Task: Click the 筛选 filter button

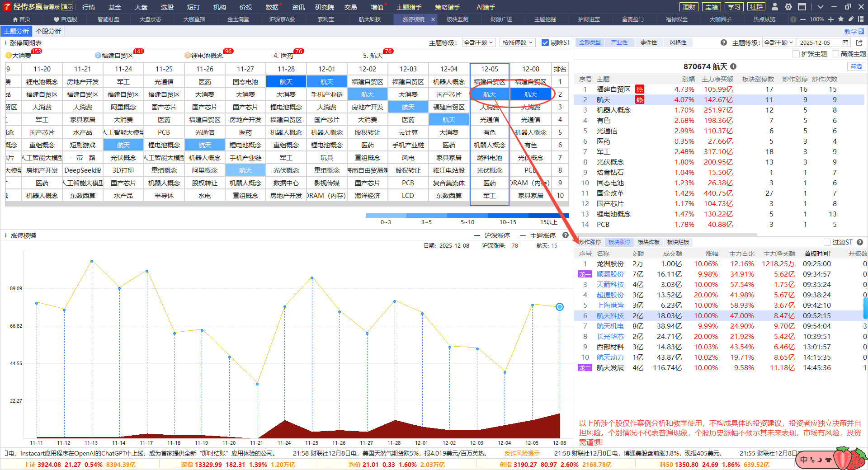Action: (856, 66)
